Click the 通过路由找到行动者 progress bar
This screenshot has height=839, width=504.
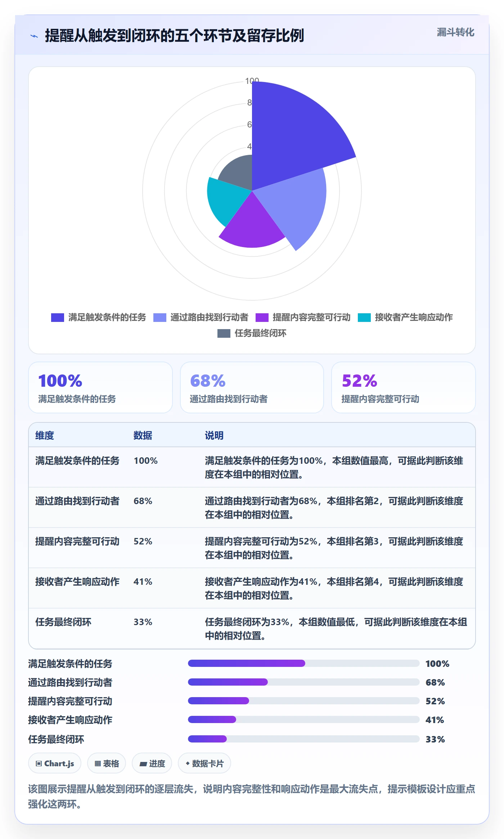point(304,682)
